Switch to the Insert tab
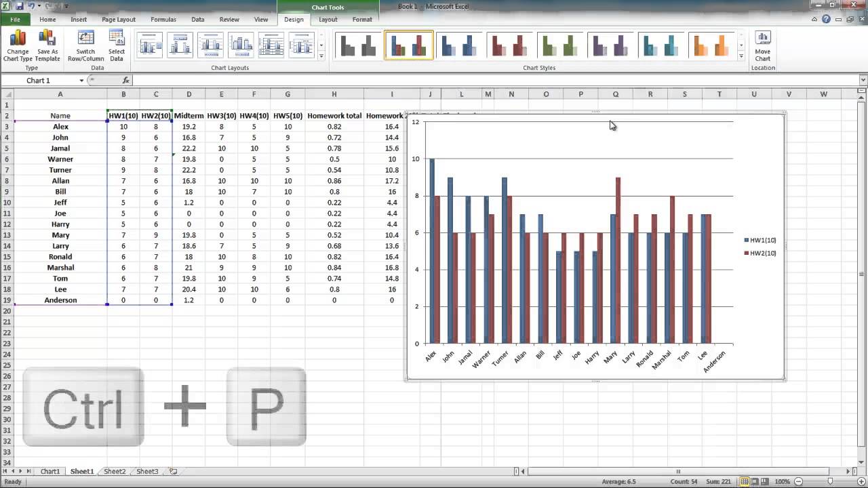 [x=79, y=20]
